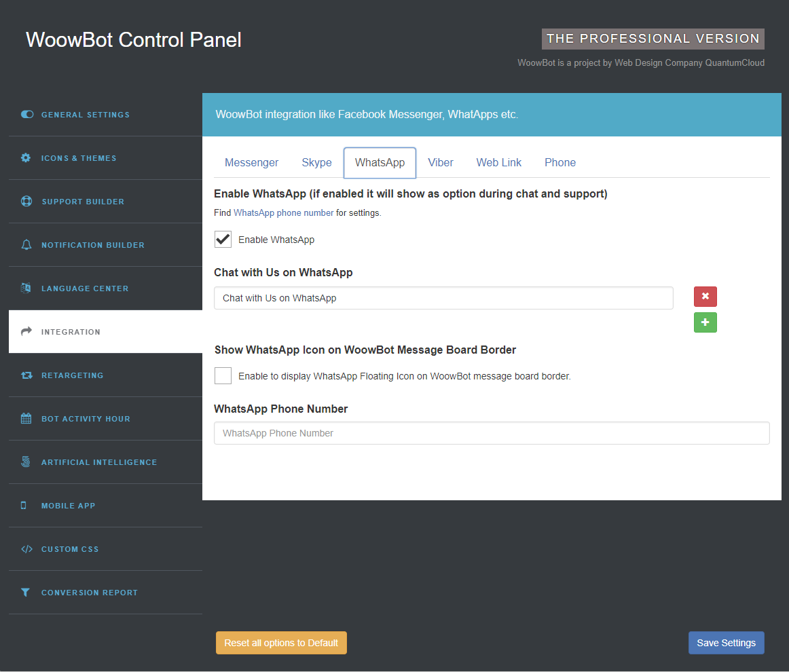Click the WoowBot Control Panel title
The width and height of the screenshot is (789, 672).
point(133,40)
